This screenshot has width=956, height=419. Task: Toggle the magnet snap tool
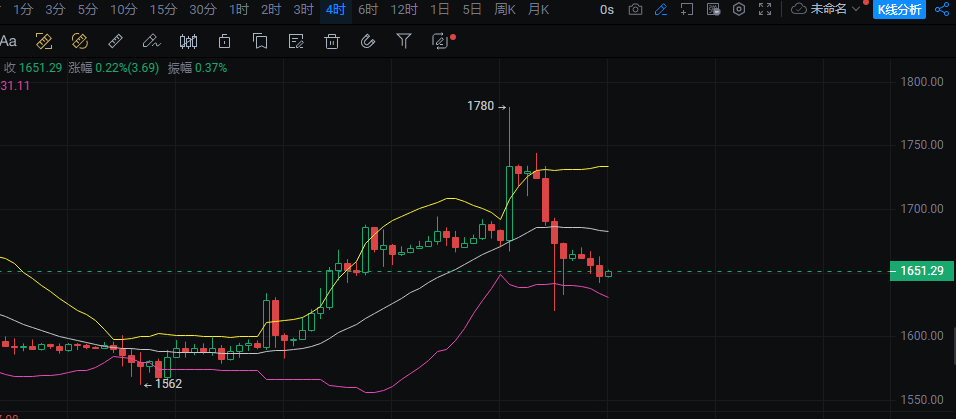pos(367,41)
